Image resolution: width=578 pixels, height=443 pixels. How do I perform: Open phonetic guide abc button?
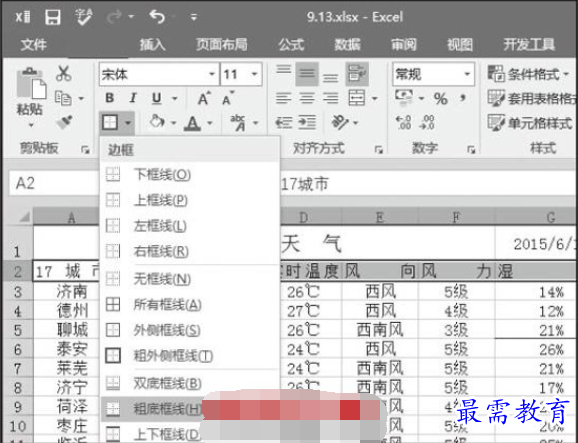tap(238, 122)
